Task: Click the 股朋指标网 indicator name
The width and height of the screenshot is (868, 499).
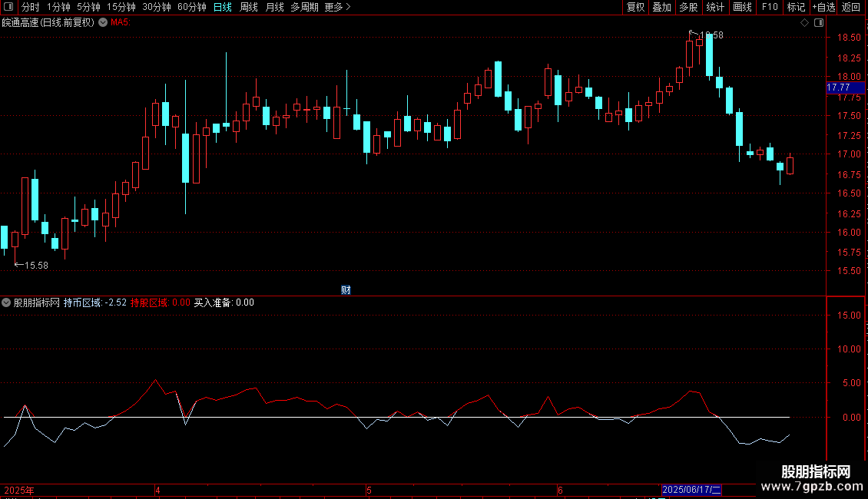Action: (x=37, y=302)
